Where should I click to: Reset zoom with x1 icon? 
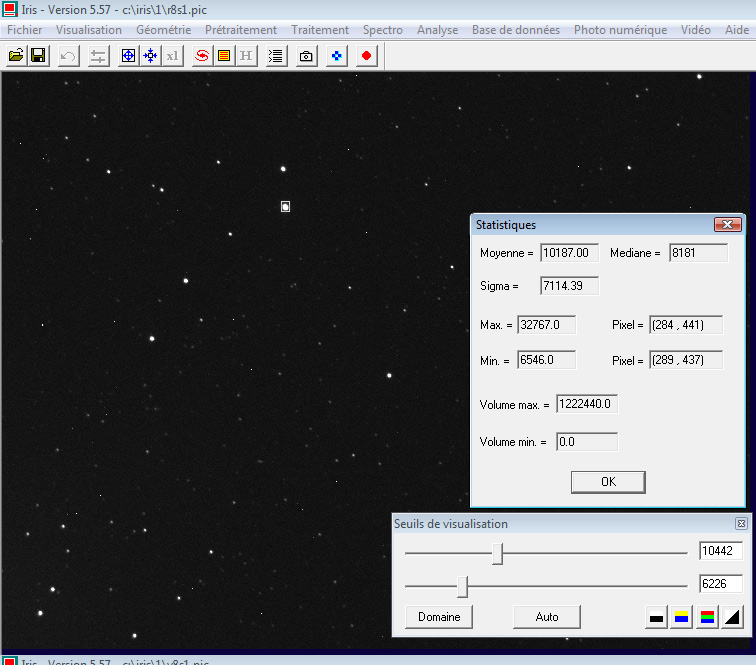(x=173, y=56)
